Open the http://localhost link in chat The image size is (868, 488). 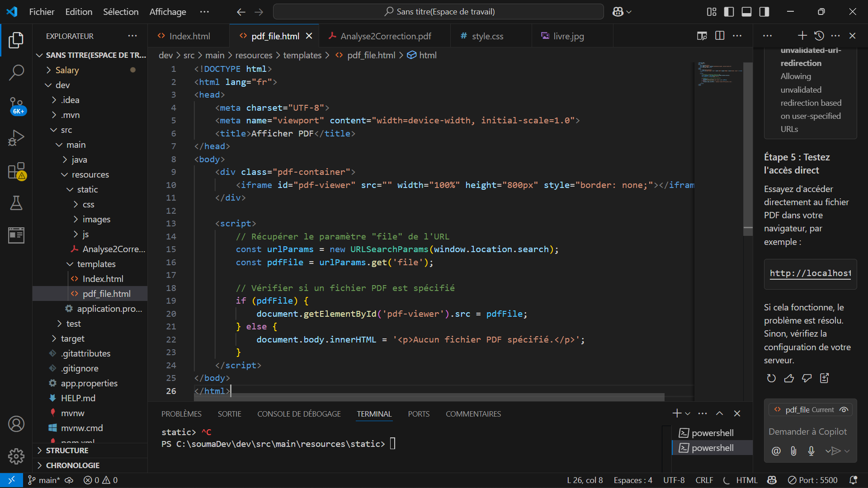point(810,273)
